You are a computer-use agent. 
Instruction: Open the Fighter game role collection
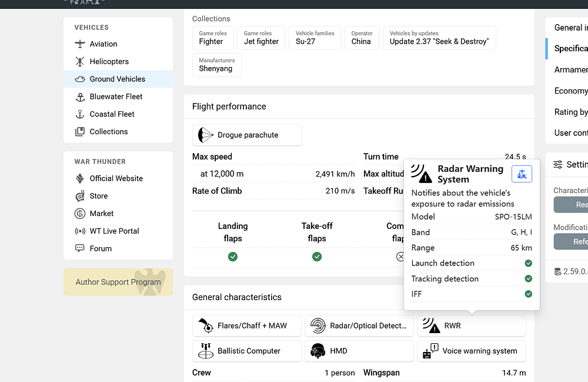point(213,38)
